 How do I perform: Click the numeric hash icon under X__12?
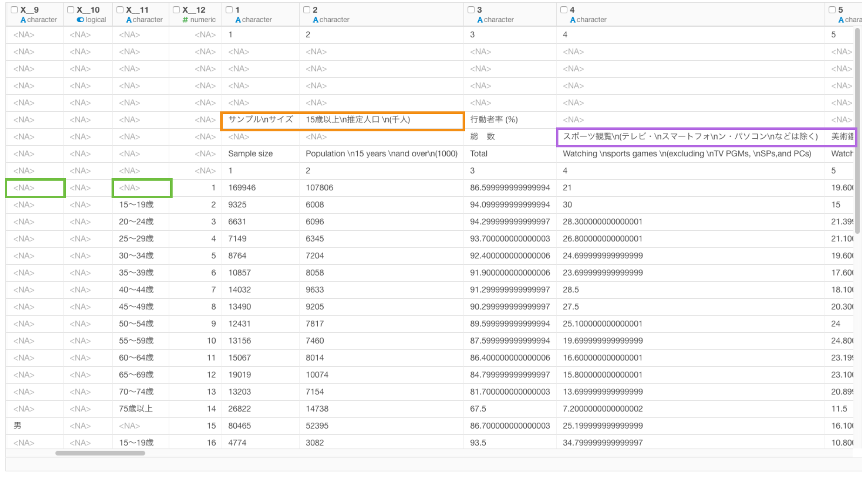[185, 20]
